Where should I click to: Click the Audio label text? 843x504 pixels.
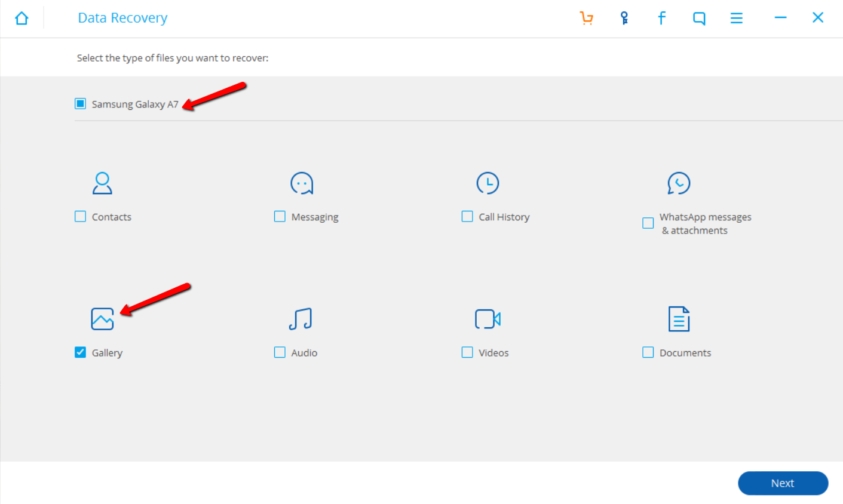click(304, 353)
